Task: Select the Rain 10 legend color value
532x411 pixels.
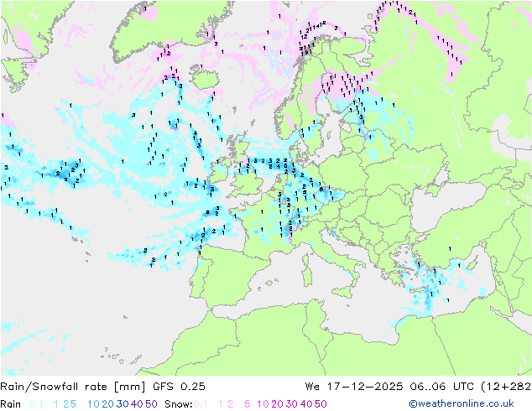Action: [x=93, y=404]
